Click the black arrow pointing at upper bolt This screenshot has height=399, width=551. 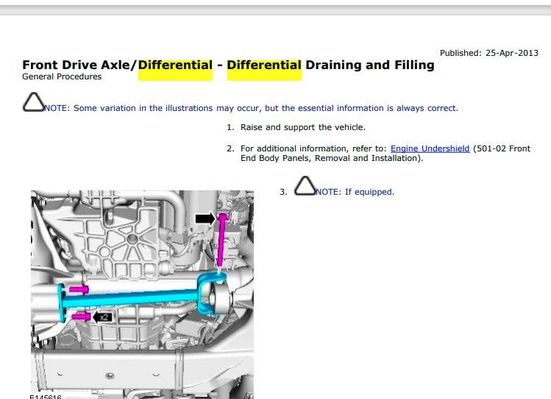pyautogui.click(x=205, y=219)
